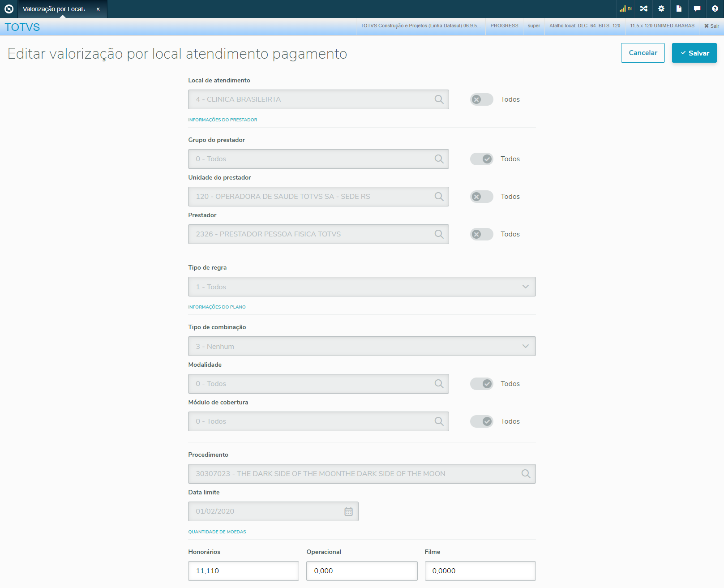Click the TOTVS circular logo icon
Image resolution: width=724 pixels, height=588 pixels.
click(x=9, y=9)
